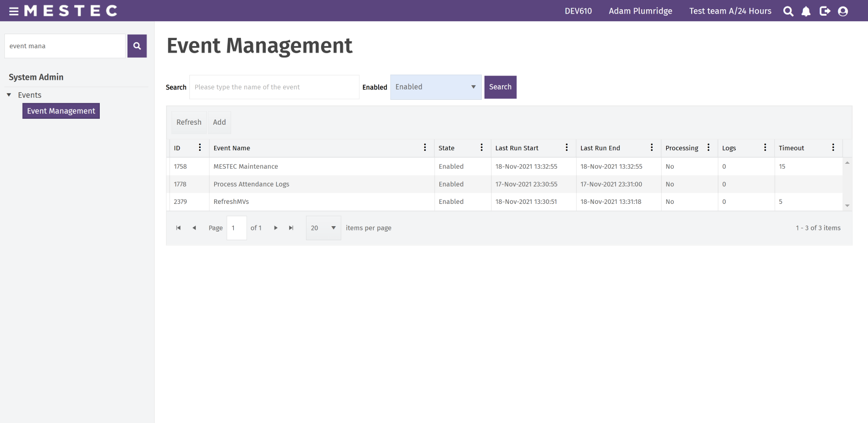The height and width of the screenshot is (423, 868).
Task: Click the sidebar search magnifier button
Action: tap(137, 46)
